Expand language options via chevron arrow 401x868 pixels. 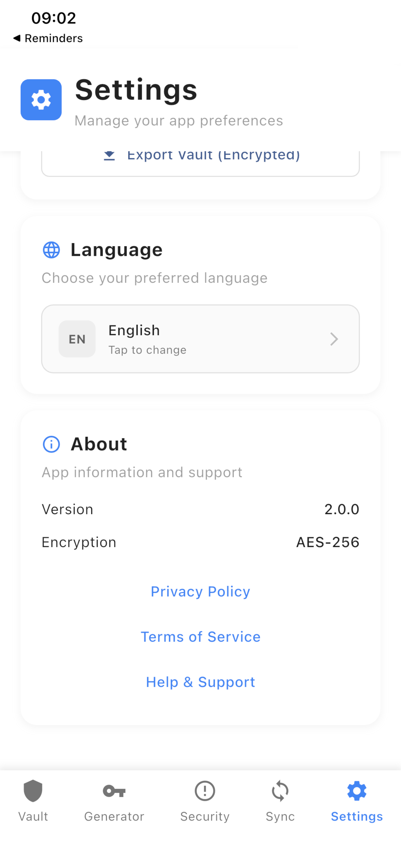(x=334, y=339)
